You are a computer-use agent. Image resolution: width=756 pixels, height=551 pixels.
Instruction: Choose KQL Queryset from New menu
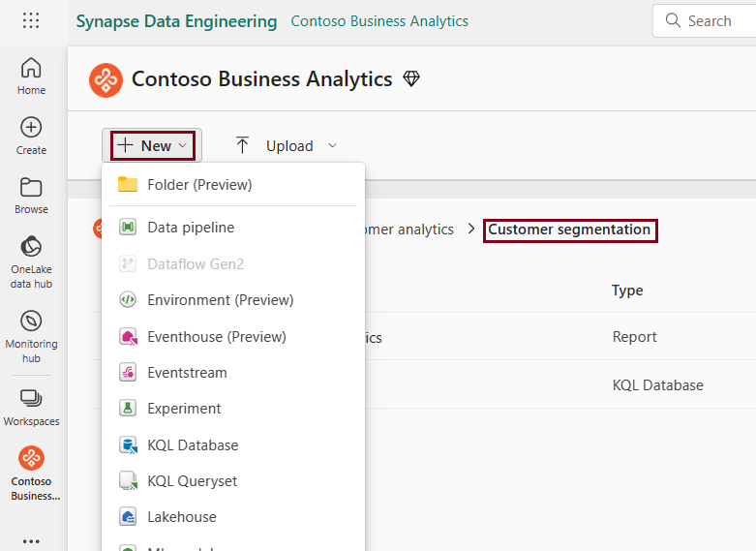[x=233, y=481]
